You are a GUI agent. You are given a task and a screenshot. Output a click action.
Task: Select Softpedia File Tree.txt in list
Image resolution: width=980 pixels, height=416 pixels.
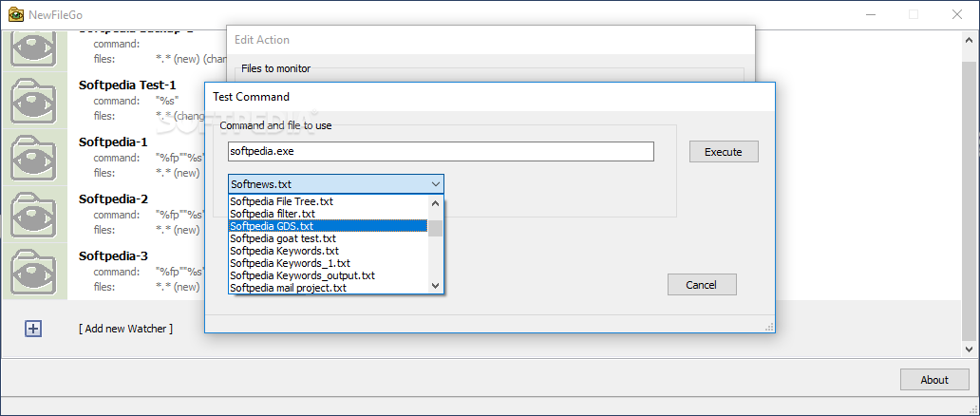[329, 201]
